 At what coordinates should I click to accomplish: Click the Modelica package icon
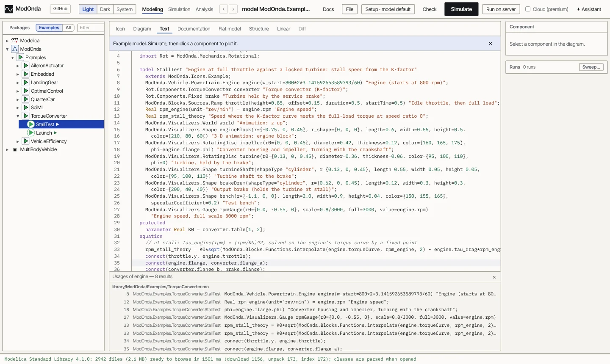click(15, 41)
